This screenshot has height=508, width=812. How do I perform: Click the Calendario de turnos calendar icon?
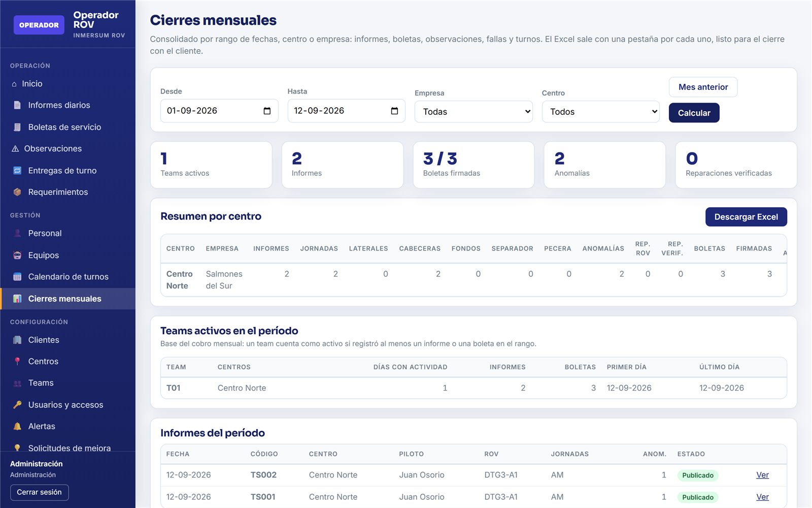(17, 277)
